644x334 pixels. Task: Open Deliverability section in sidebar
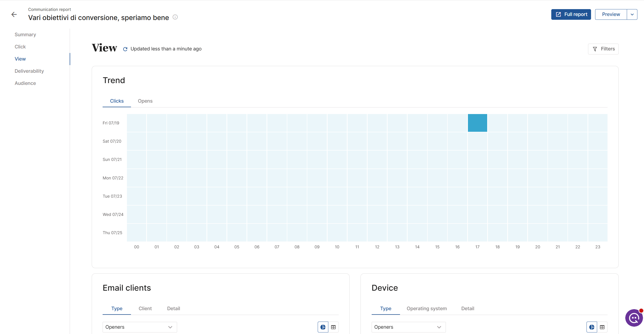pyautogui.click(x=29, y=71)
